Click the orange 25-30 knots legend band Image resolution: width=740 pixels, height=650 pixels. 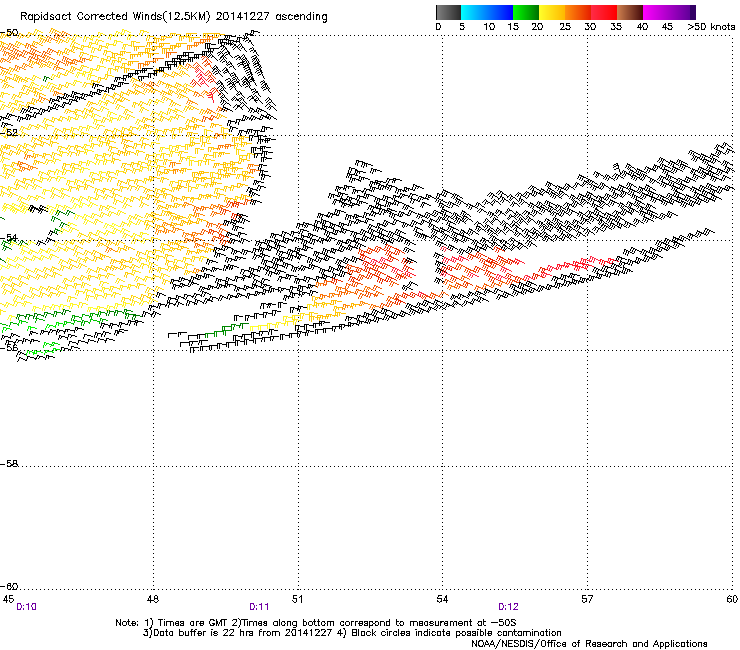pos(578,12)
